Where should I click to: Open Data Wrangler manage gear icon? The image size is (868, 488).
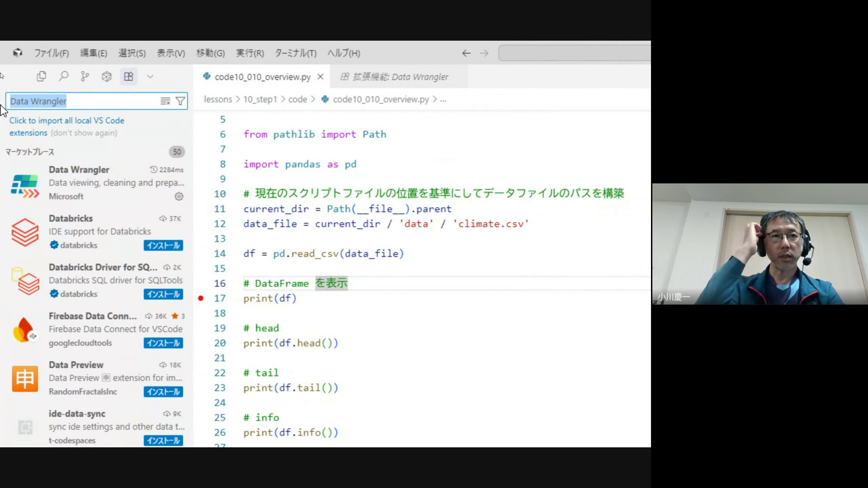(179, 197)
